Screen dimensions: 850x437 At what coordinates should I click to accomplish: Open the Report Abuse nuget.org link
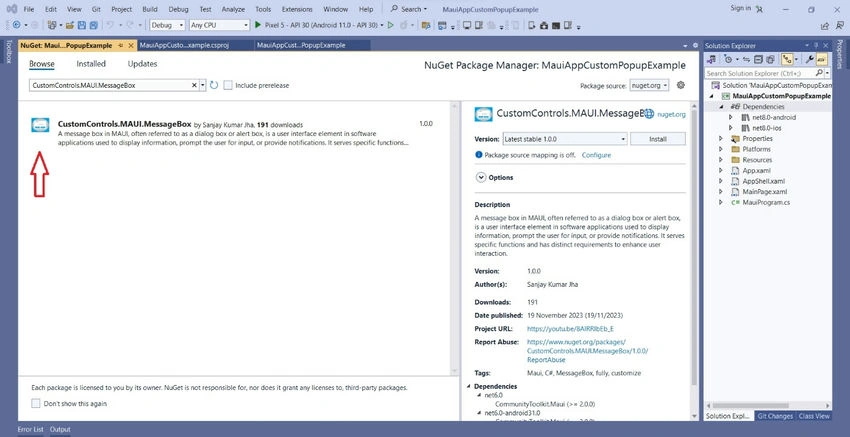(587, 351)
